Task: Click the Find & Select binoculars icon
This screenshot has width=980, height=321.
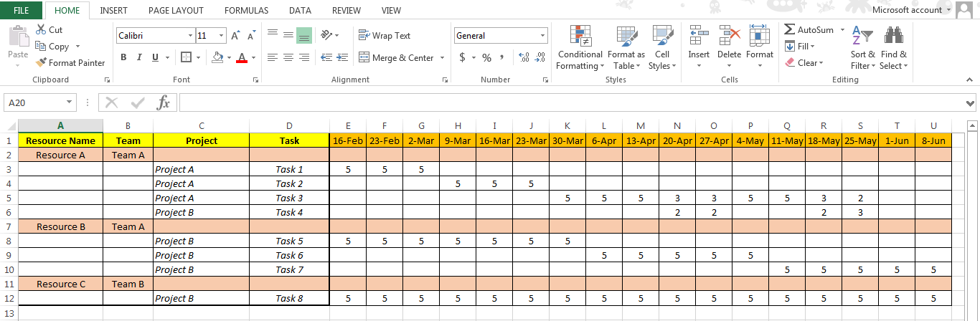Action: [893, 37]
